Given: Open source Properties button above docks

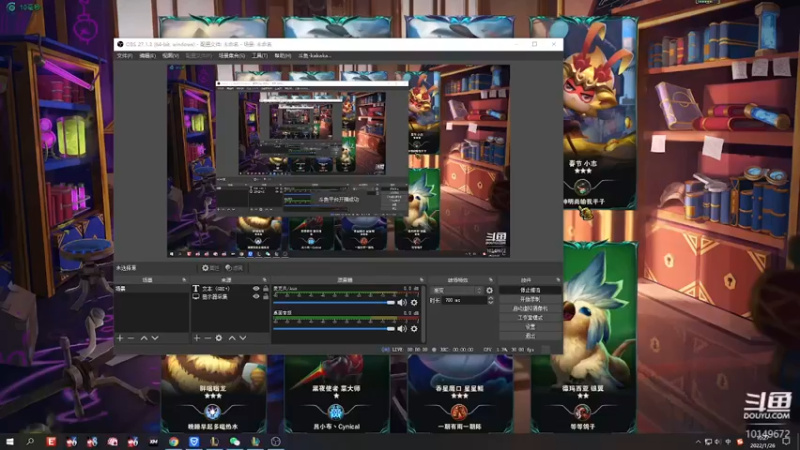Looking at the screenshot, I should 210,268.
